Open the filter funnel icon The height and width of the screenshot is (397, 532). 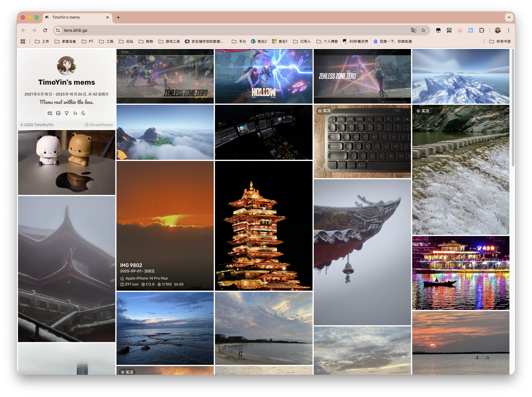pos(67,113)
